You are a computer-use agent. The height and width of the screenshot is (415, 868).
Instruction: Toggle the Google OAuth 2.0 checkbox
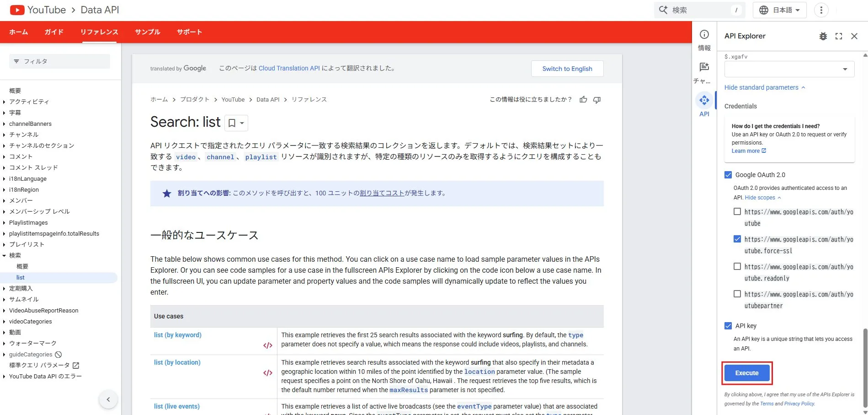[x=728, y=175]
